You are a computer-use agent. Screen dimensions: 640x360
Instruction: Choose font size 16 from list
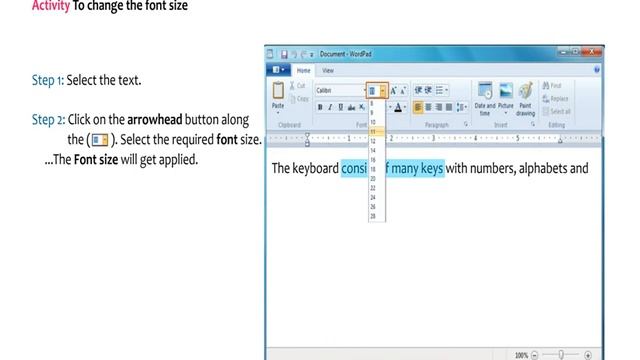point(376,160)
